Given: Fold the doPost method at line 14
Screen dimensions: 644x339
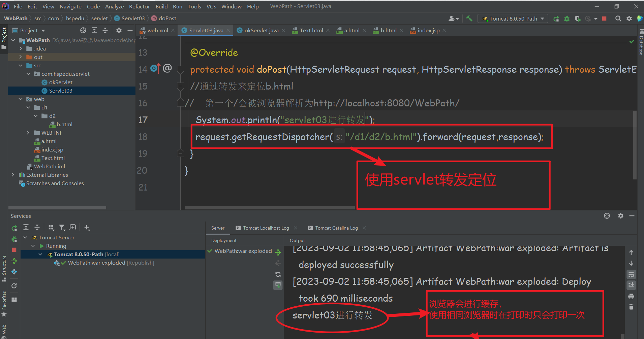Looking at the screenshot, I should (x=181, y=70).
